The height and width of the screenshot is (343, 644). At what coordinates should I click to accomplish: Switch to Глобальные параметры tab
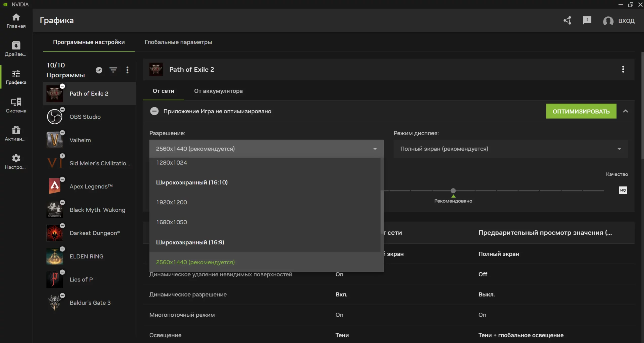pyautogui.click(x=178, y=42)
